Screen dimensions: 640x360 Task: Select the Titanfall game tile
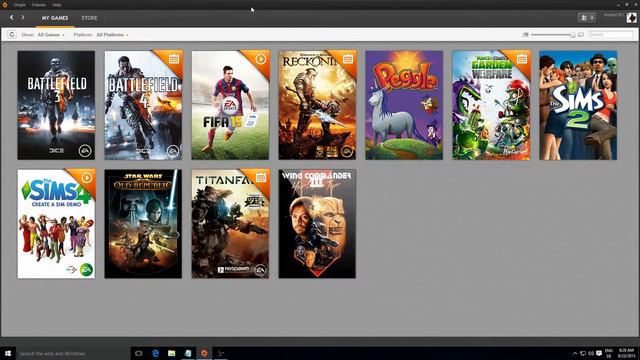[x=230, y=224]
